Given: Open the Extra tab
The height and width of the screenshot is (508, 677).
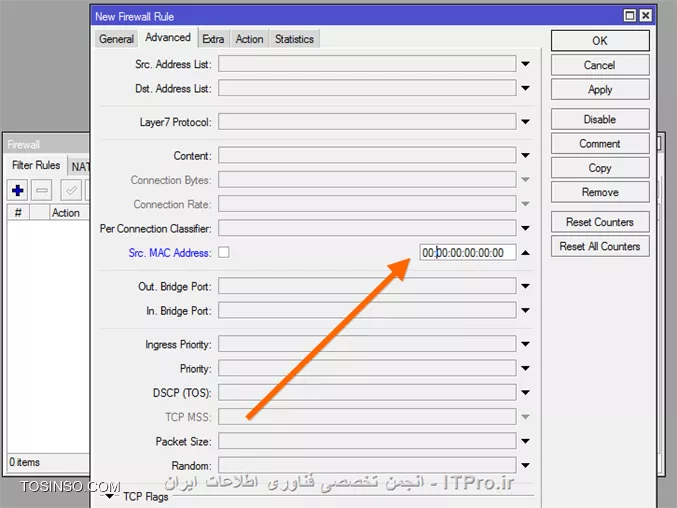Looking at the screenshot, I should pyautogui.click(x=213, y=39).
